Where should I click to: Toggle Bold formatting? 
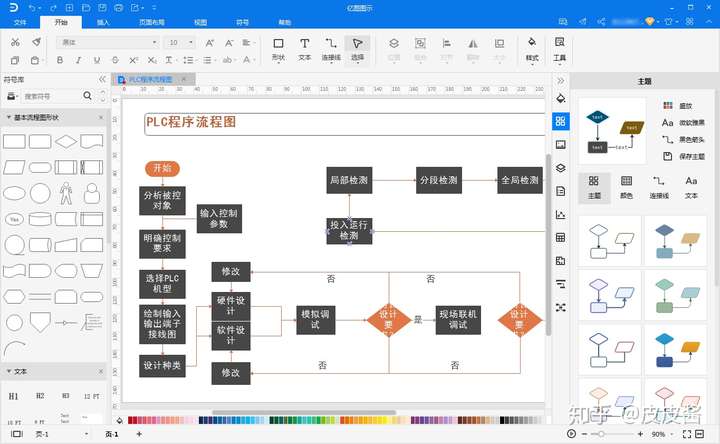pos(60,60)
